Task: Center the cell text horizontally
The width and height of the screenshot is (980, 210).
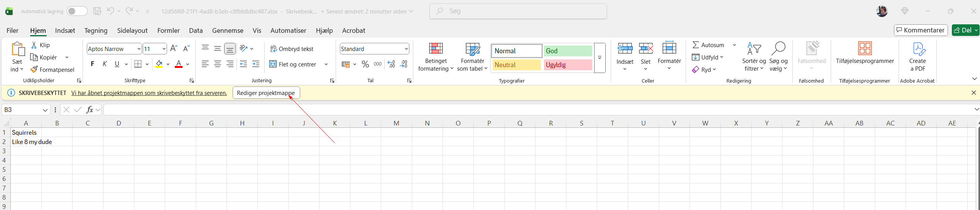Action: tap(218, 64)
